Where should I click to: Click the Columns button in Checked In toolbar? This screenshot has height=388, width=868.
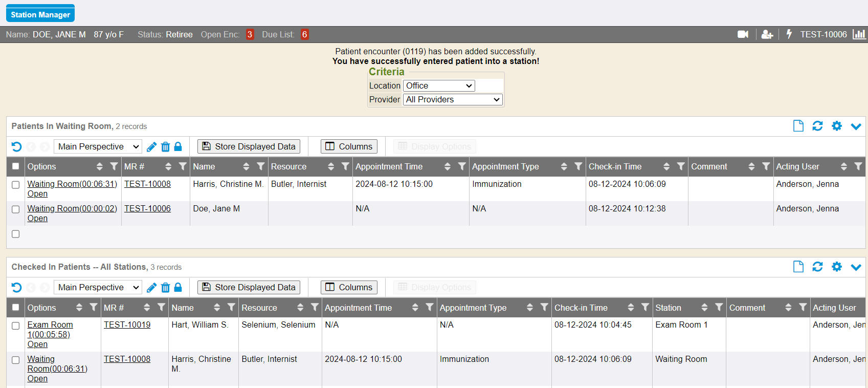[x=349, y=287]
